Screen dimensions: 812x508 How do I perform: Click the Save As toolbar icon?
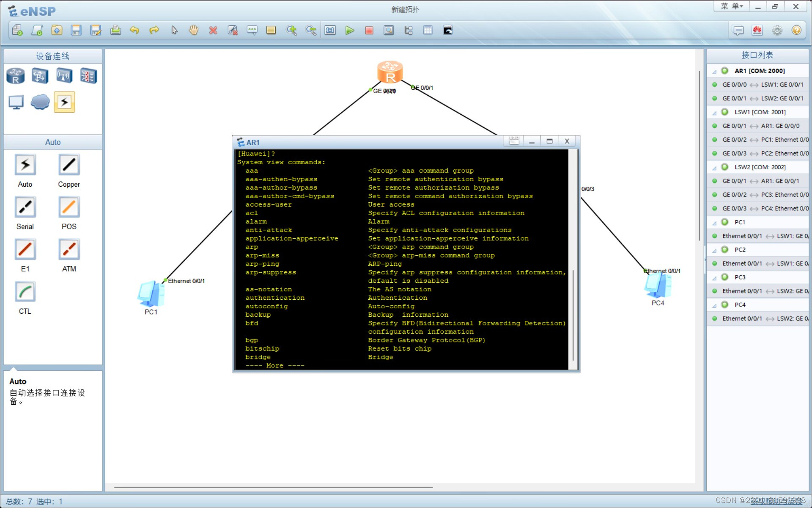point(96,30)
